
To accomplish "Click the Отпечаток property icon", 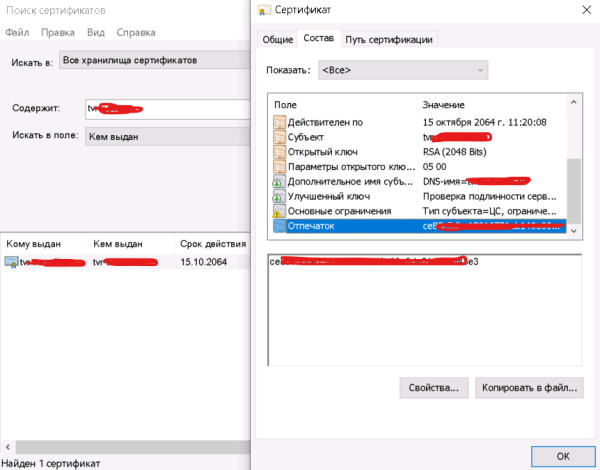I will click(279, 226).
